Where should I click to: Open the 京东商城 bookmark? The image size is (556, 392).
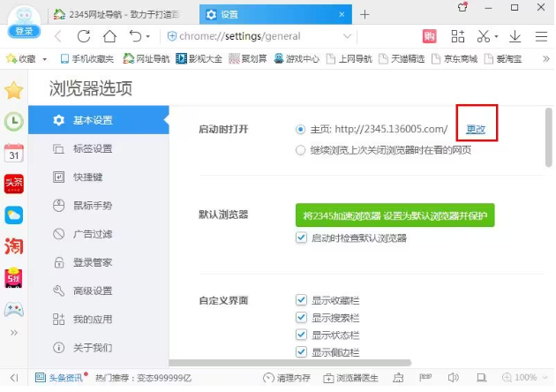(x=455, y=59)
